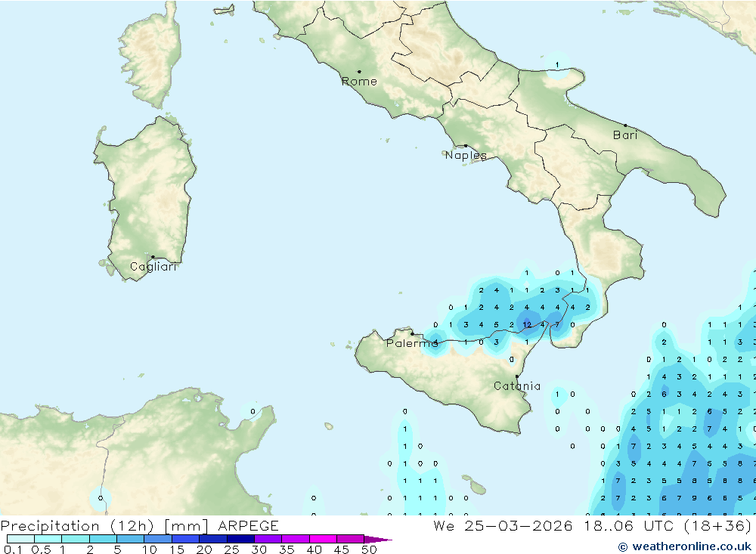
Task: Pick the 35–40 mm legend swatch
Action: tap(296, 539)
